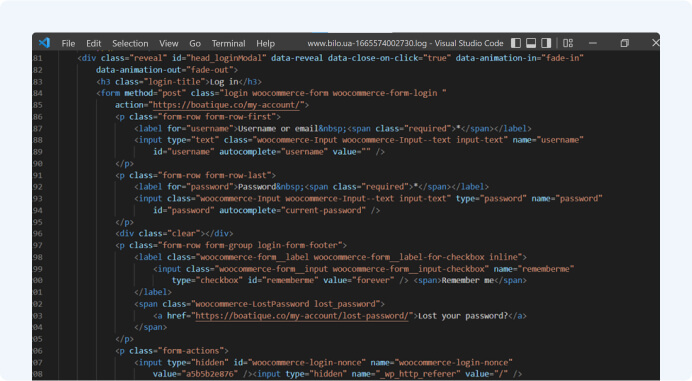692x381 pixels.
Task: Click the form method="post" attribute
Action: 155,93
